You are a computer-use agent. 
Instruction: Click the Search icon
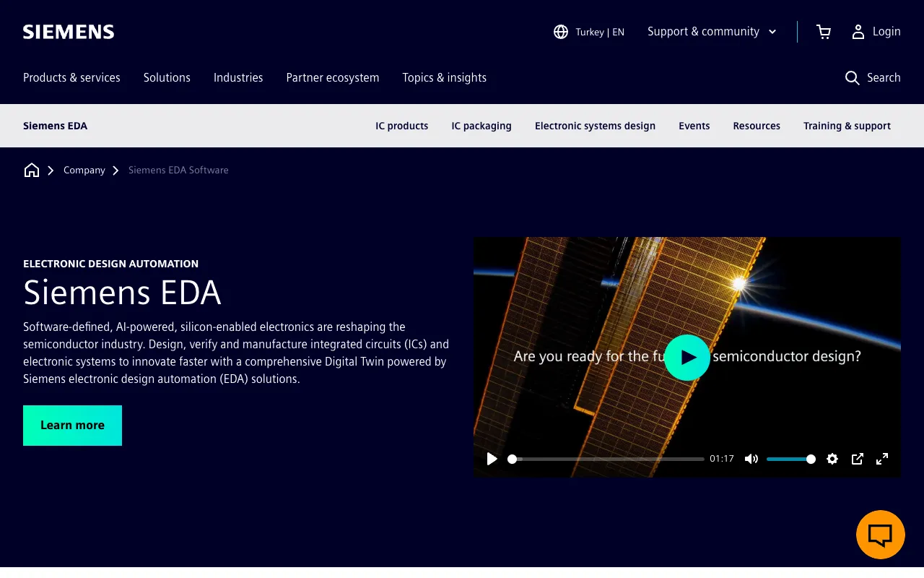pyautogui.click(x=852, y=77)
